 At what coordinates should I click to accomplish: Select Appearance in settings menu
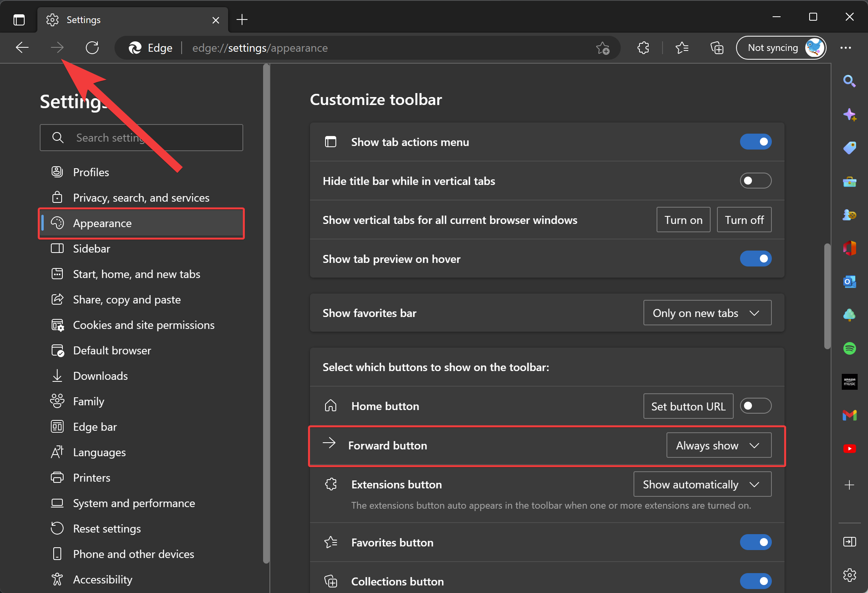coord(141,223)
